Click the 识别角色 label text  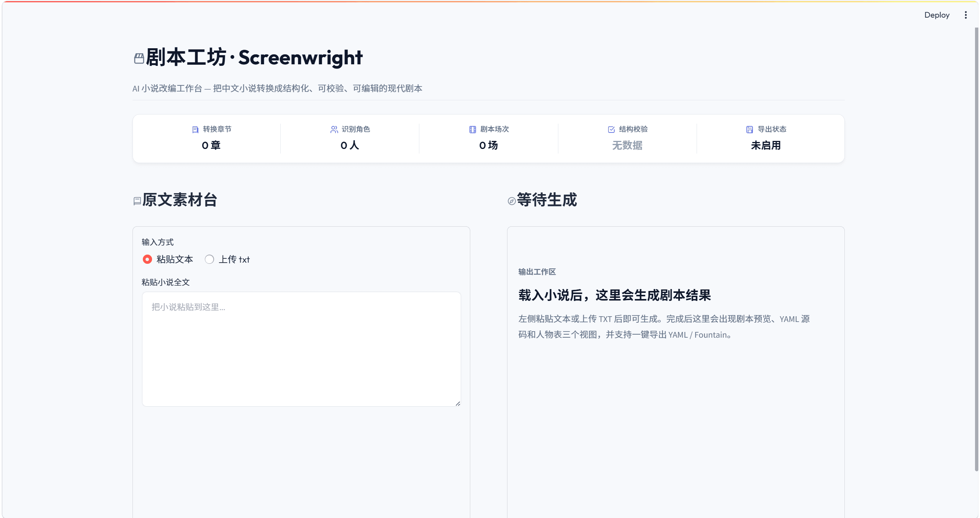click(x=356, y=129)
